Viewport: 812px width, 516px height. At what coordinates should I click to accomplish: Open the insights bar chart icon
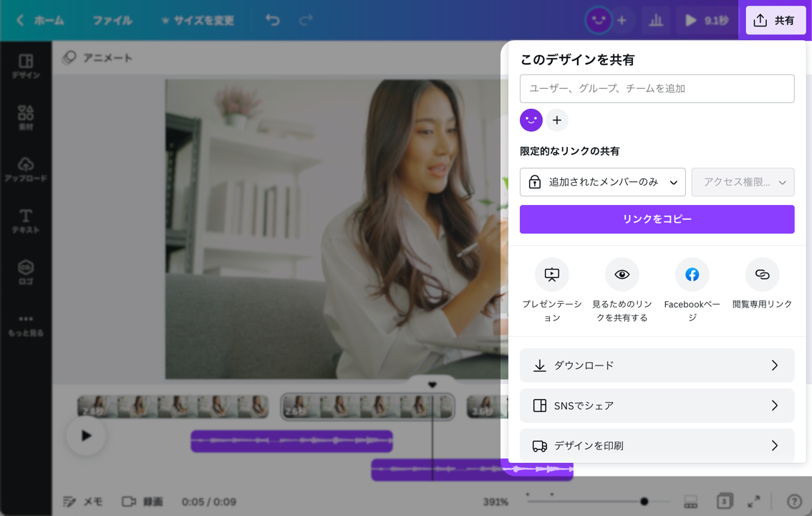656,20
